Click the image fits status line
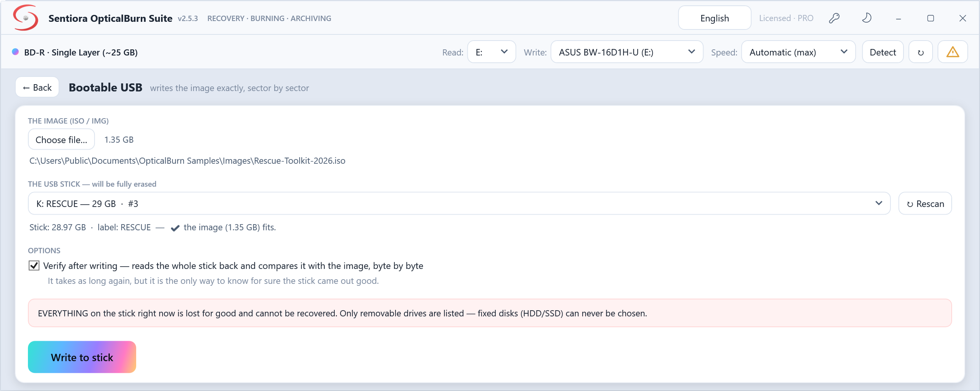The height and width of the screenshot is (391, 980). (153, 227)
